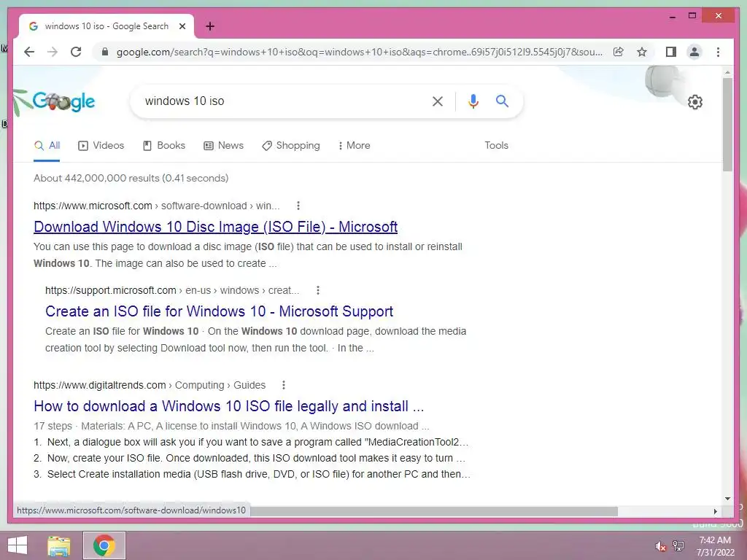Open options for the digitaltrends.com result

[x=284, y=385]
